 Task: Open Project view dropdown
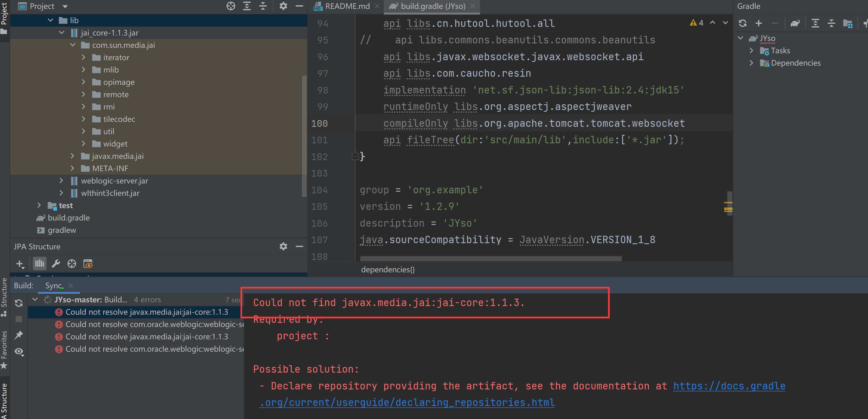pyautogui.click(x=65, y=6)
